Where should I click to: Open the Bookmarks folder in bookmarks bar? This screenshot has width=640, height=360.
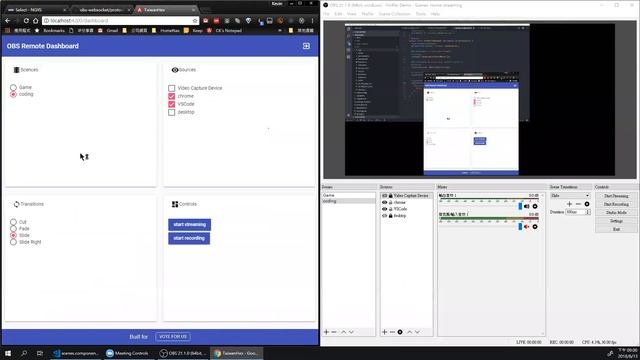(x=50, y=31)
